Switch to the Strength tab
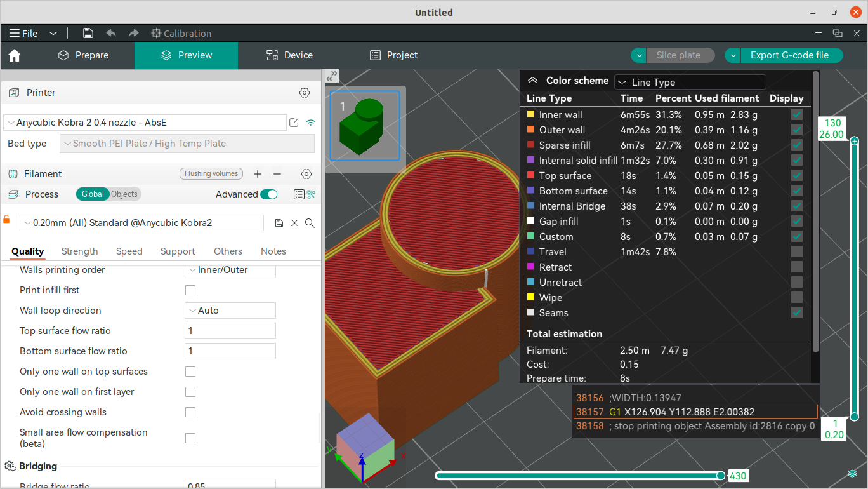Screen dimensions: 868x489 tap(79, 251)
